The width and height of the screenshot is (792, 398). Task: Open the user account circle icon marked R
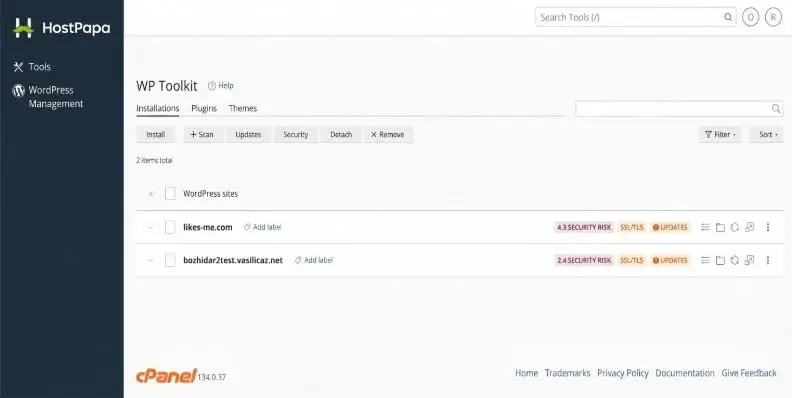773,17
